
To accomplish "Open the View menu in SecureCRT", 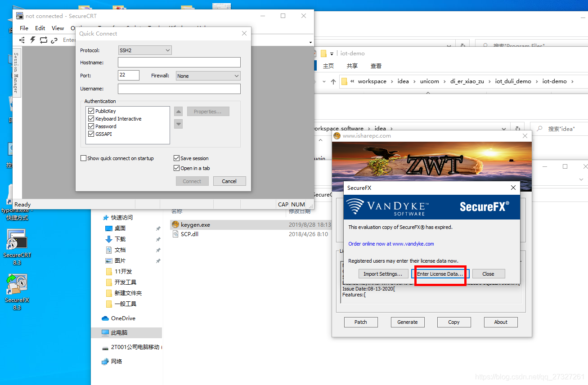I will 58,28.
